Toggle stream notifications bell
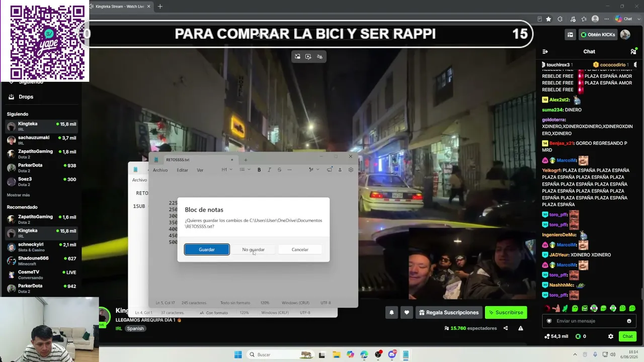 coord(391,312)
